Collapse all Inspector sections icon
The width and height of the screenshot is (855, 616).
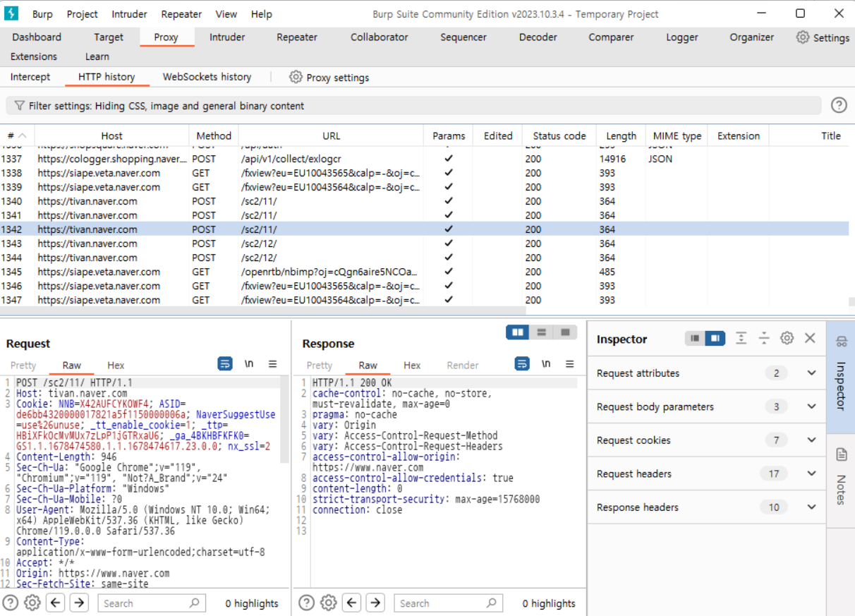coord(764,339)
